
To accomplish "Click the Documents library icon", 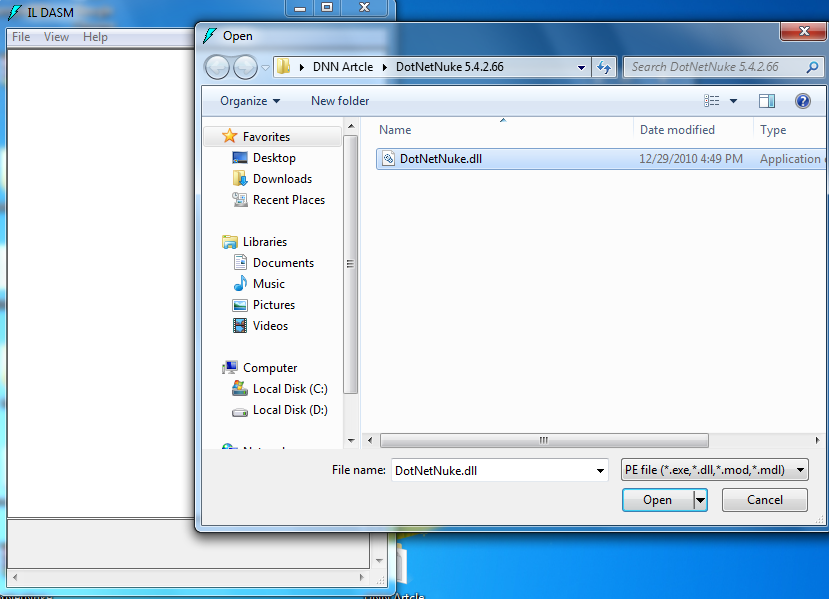I will click(x=240, y=262).
